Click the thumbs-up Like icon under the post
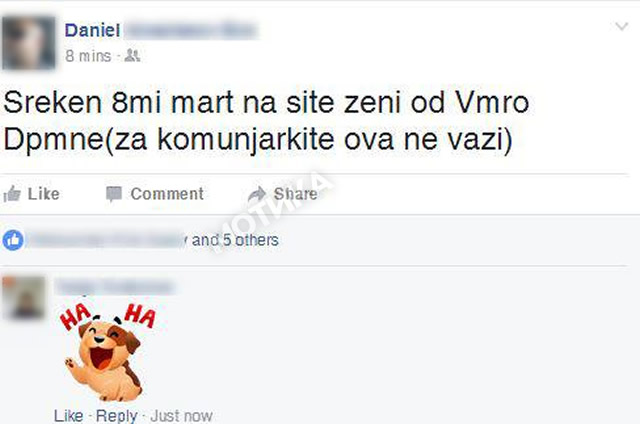 (12, 194)
